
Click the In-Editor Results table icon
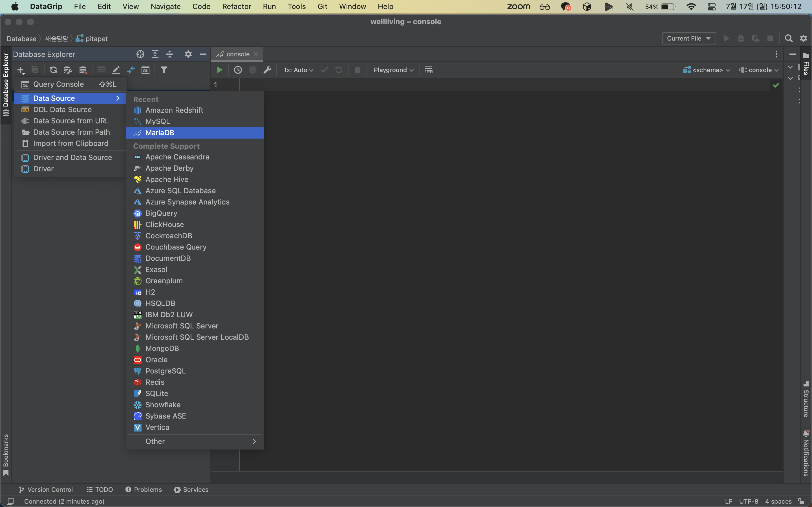pyautogui.click(x=429, y=70)
